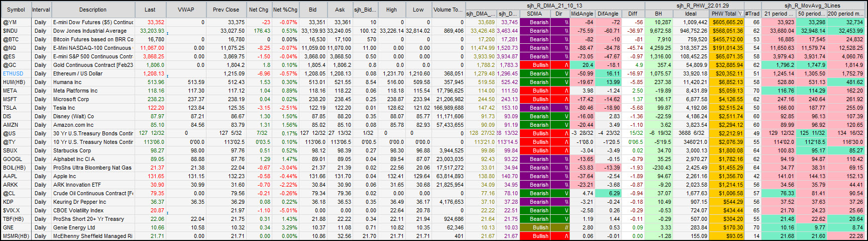This screenshot has height=241, width=868.
Task: Click the Description column header
Action: (x=93, y=10)
